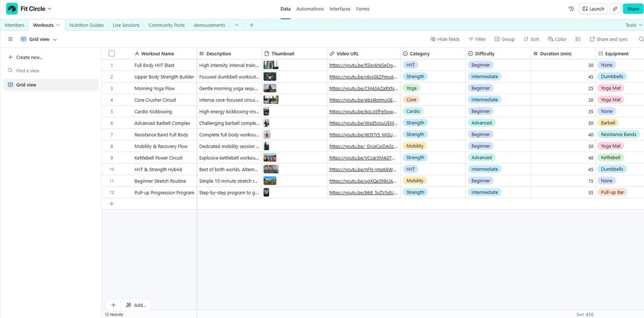Open the Community Posts table tab
644x318 pixels.
pos(166,25)
